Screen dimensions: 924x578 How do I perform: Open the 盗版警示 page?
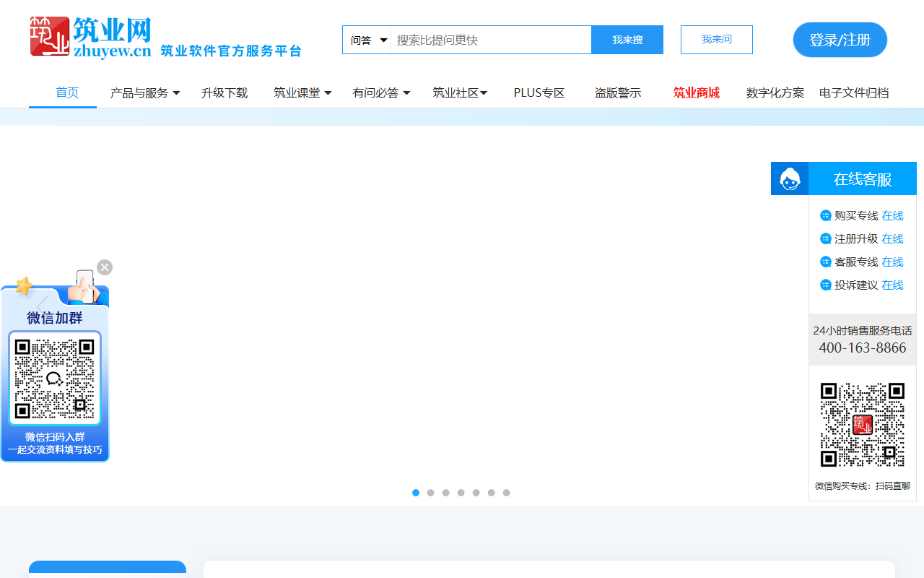click(618, 92)
